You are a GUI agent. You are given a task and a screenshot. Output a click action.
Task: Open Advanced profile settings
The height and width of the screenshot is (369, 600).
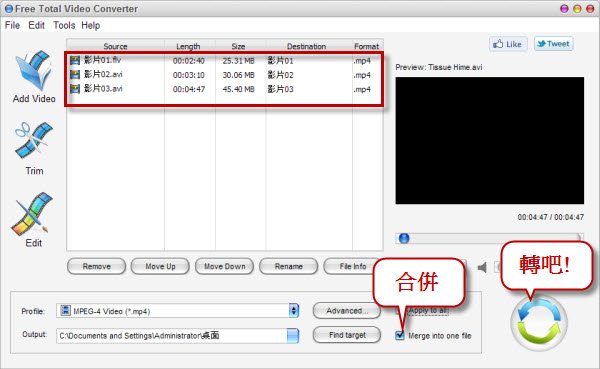(x=346, y=311)
